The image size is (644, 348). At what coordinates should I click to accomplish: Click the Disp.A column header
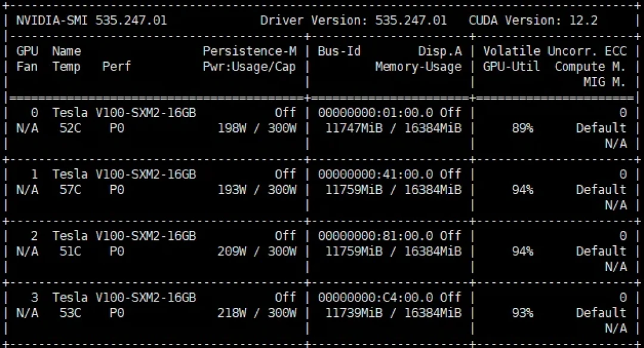(440, 51)
